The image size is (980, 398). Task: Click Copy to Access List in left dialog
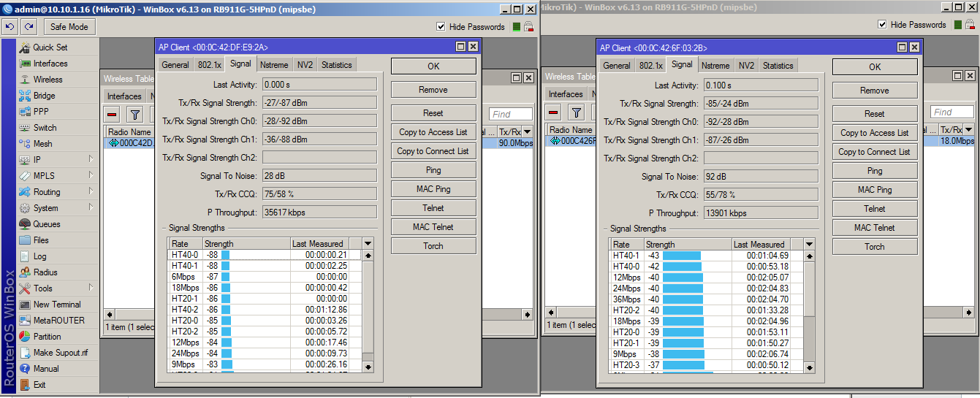pos(433,132)
